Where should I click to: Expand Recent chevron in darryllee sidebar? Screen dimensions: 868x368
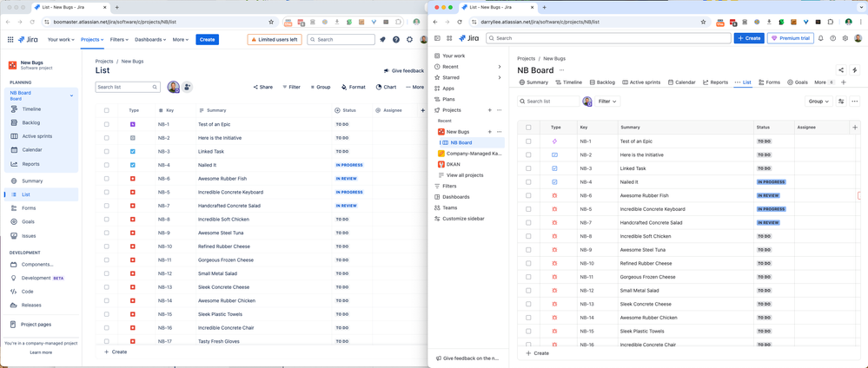500,67
